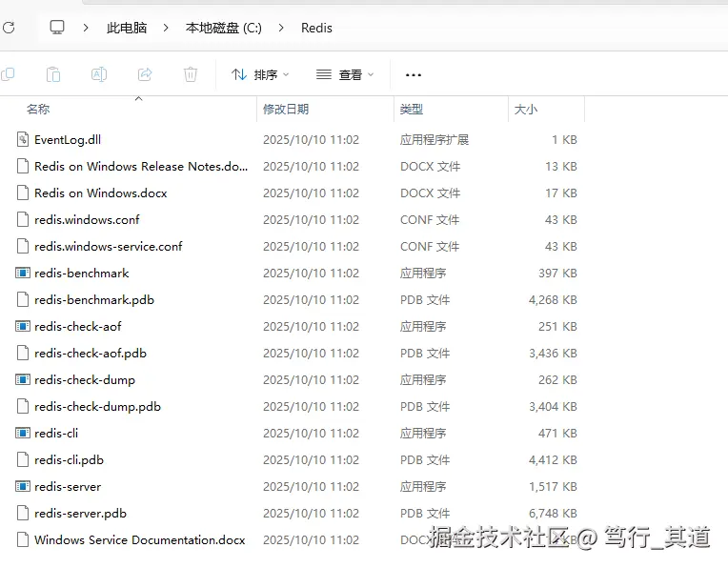Viewport: 728px width, 568px height.
Task: Click the This PC monitor icon
Action: (57, 28)
